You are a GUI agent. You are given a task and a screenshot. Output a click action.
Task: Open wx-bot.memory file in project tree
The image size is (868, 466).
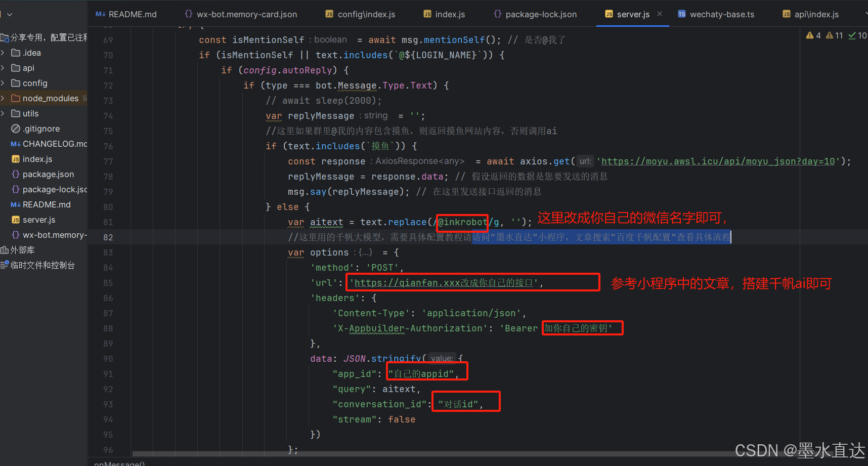click(x=55, y=235)
